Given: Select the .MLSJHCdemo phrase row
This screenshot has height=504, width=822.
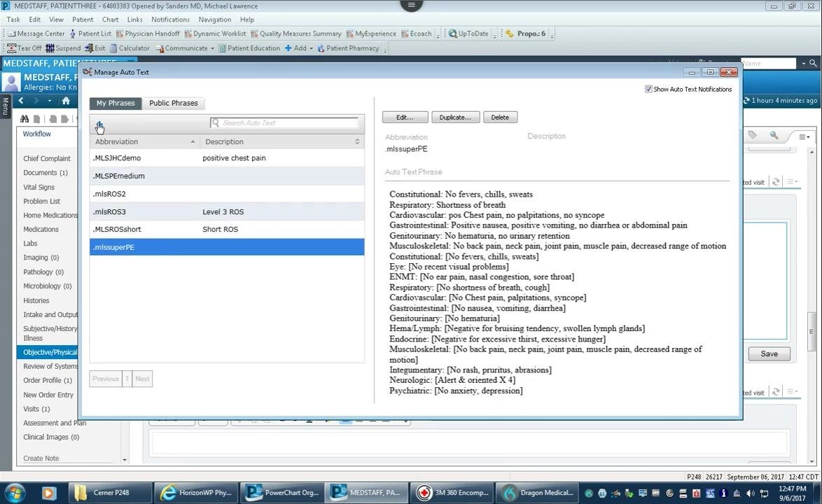Looking at the screenshot, I should pyautogui.click(x=227, y=157).
